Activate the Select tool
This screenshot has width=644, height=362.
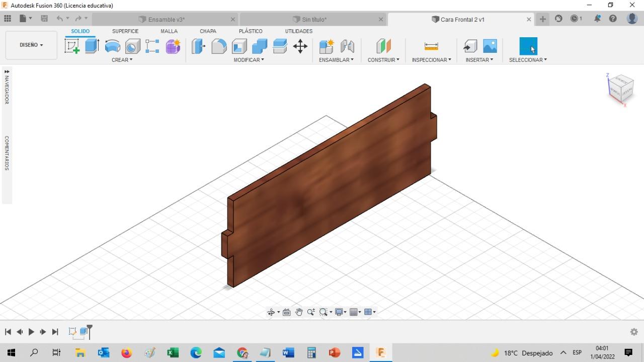click(528, 46)
